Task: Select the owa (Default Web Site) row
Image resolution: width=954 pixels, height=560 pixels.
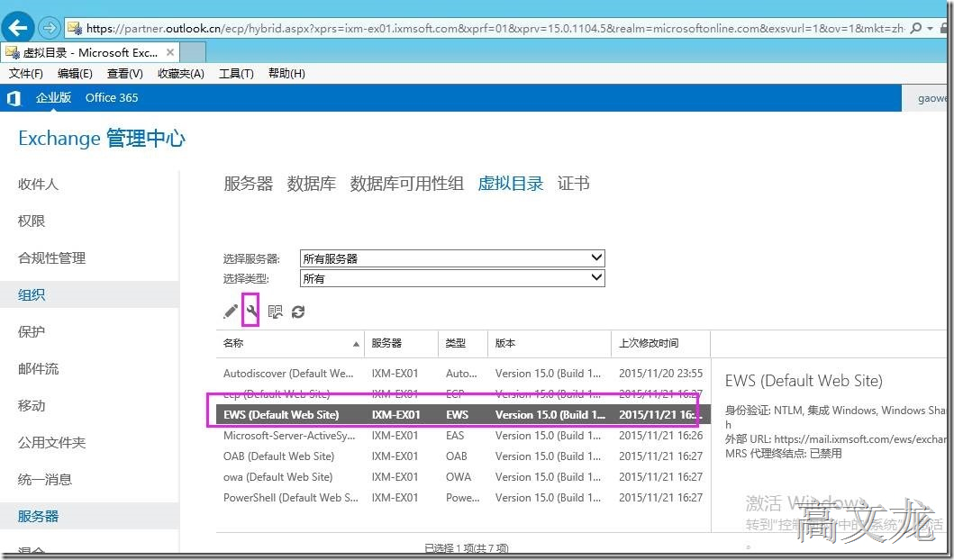Action: tap(463, 476)
